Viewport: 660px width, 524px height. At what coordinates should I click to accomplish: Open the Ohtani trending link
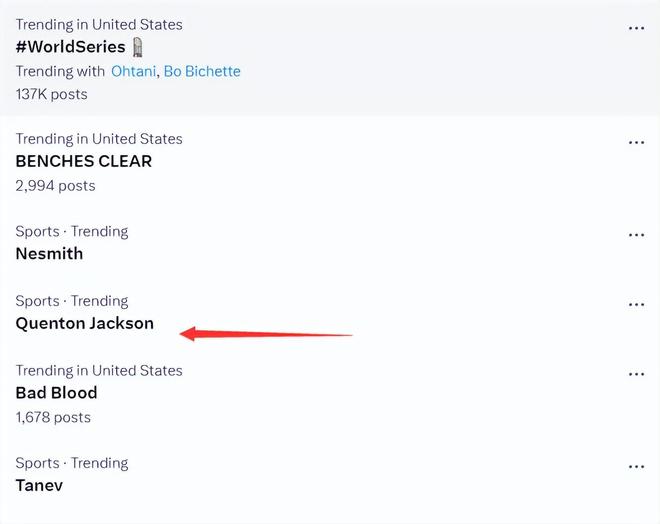pos(133,71)
